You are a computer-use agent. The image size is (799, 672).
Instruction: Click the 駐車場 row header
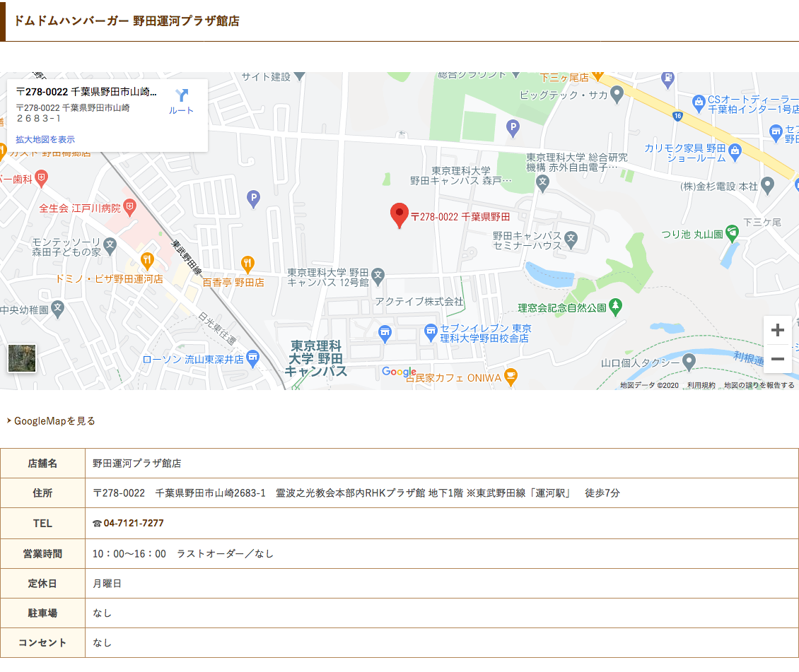pyautogui.click(x=43, y=613)
